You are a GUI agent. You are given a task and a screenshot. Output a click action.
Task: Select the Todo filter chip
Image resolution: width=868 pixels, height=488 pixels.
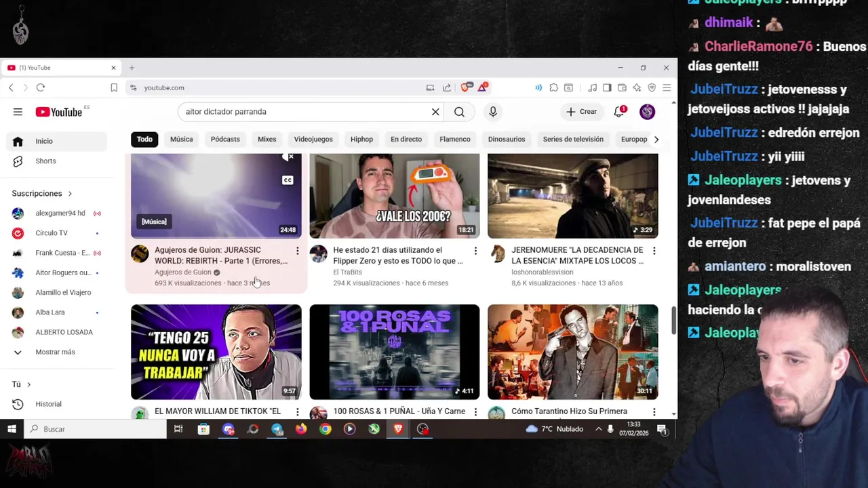pyautogui.click(x=144, y=140)
